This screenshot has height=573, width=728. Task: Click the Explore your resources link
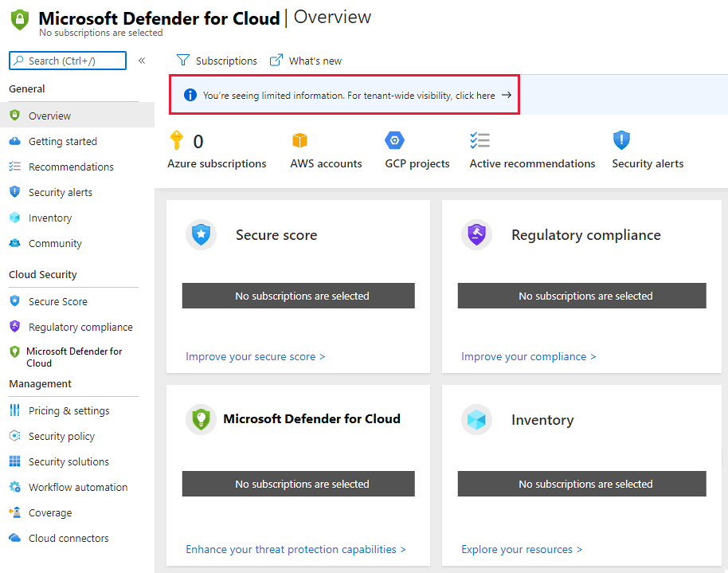(521, 549)
